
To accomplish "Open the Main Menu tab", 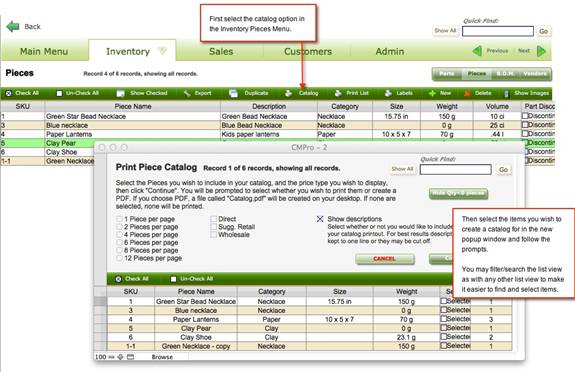I will coord(44,51).
